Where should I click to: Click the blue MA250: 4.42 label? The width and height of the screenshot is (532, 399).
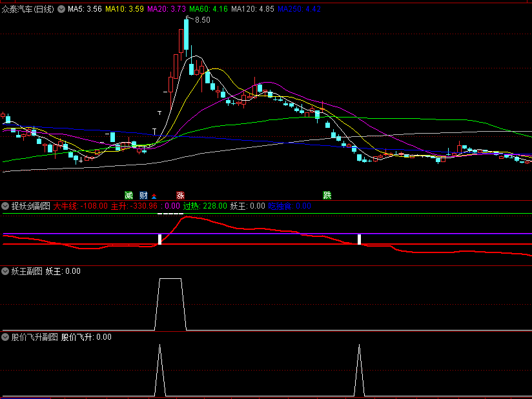click(300, 9)
